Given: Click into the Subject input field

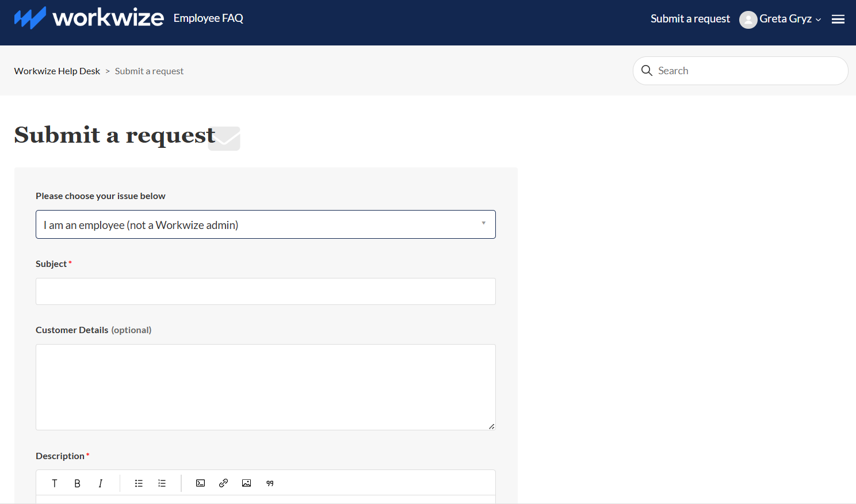Looking at the screenshot, I should tap(265, 292).
